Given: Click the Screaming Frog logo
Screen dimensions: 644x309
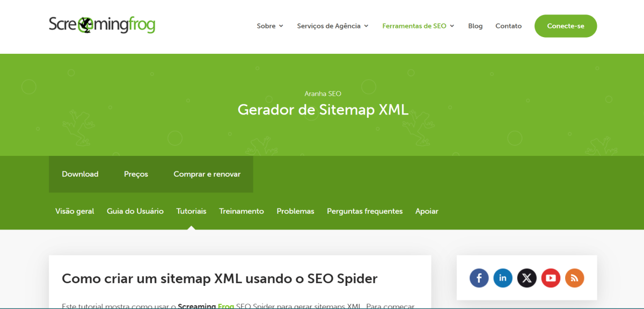Looking at the screenshot, I should coord(102,25).
